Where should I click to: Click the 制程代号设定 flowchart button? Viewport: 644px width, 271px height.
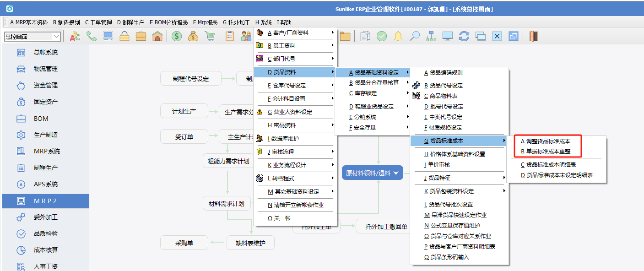coord(190,79)
